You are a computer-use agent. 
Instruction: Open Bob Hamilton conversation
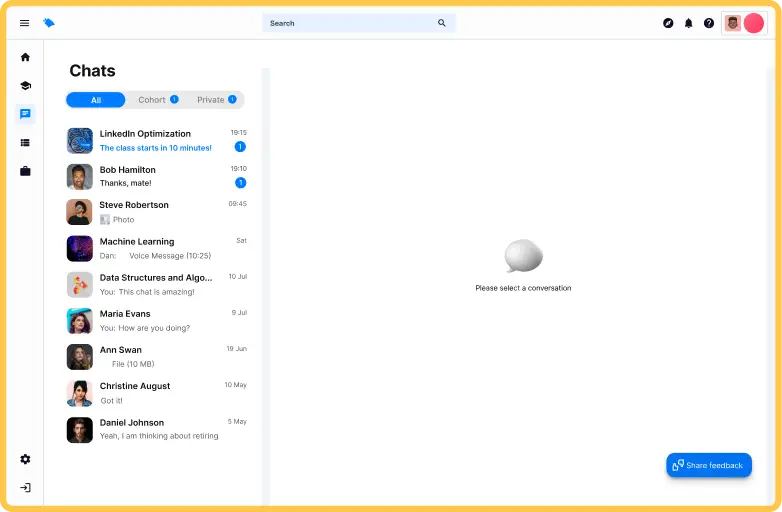157,176
